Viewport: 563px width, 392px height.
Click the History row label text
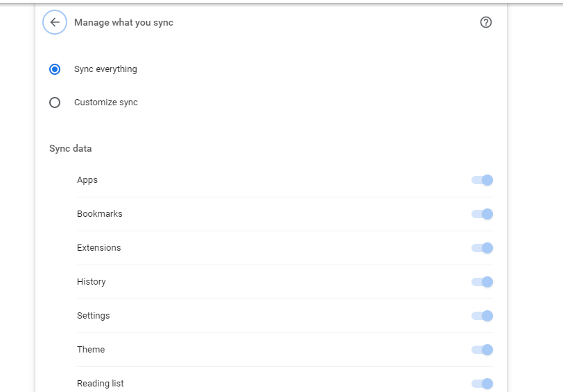coord(92,282)
